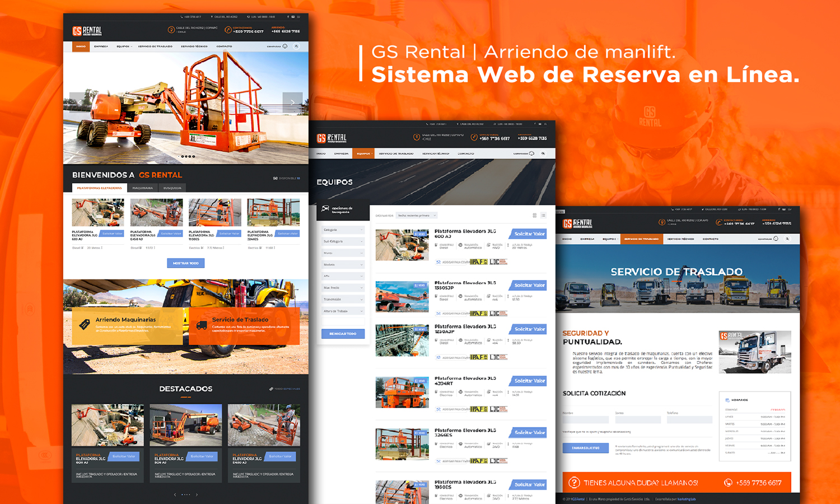Click the Marketing Lab link in the Traslado footer
840x504 pixels.
pos(687,499)
